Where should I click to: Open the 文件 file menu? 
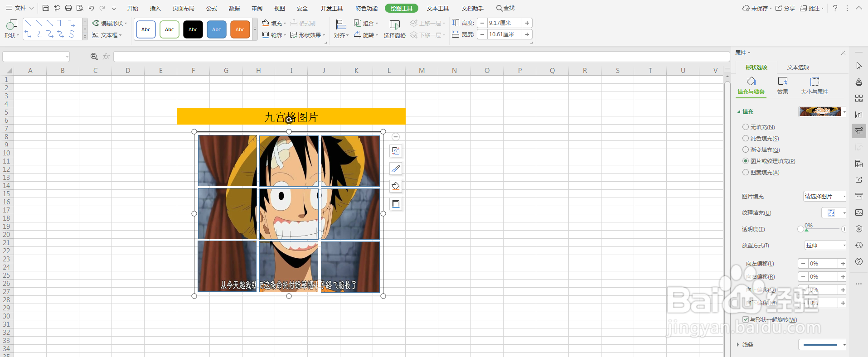point(19,8)
